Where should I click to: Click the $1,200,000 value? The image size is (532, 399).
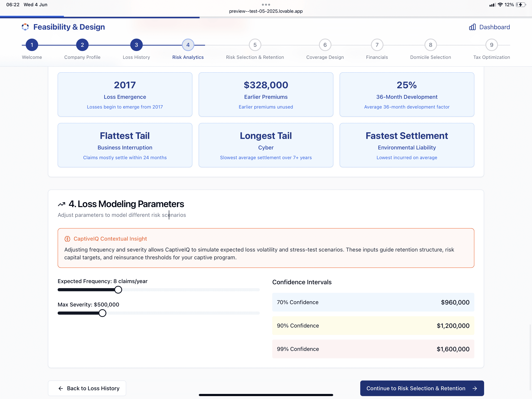(453, 326)
